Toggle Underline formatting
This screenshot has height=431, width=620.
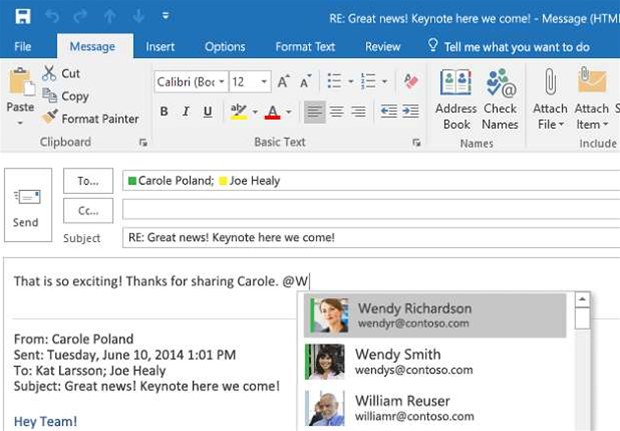[x=206, y=112]
